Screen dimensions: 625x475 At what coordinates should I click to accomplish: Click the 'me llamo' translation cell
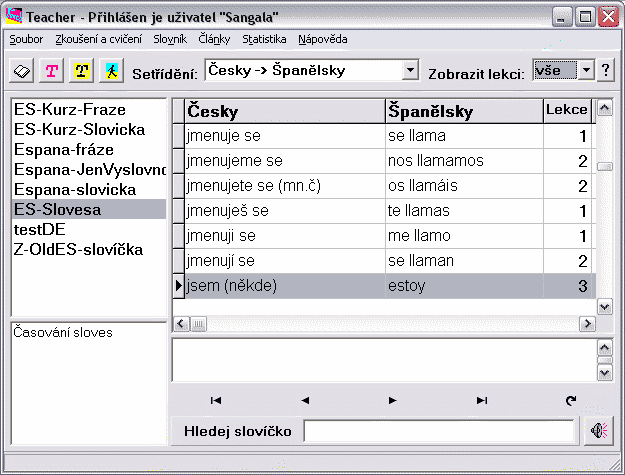click(464, 236)
